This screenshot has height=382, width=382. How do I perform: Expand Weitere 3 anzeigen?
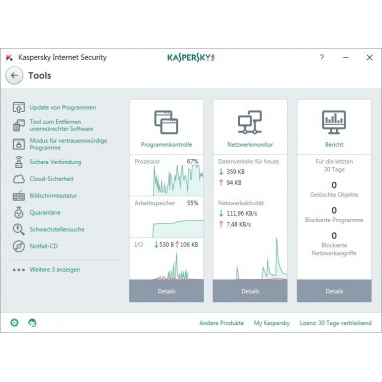55,270
